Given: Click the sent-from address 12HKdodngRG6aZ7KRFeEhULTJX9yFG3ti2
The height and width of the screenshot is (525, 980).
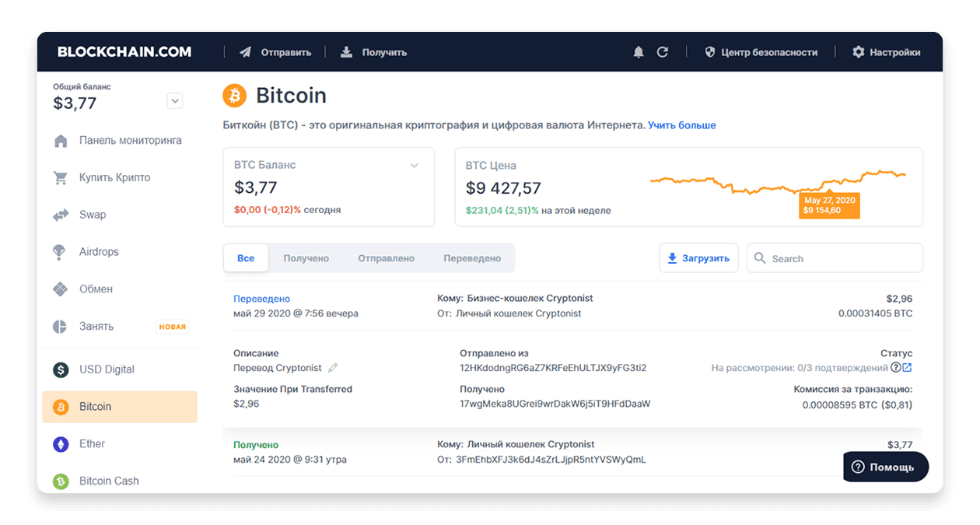Looking at the screenshot, I should (x=553, y=368).
